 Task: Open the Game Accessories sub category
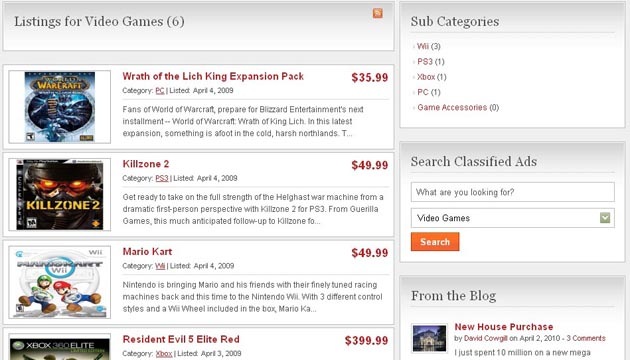tap(452, 107)
